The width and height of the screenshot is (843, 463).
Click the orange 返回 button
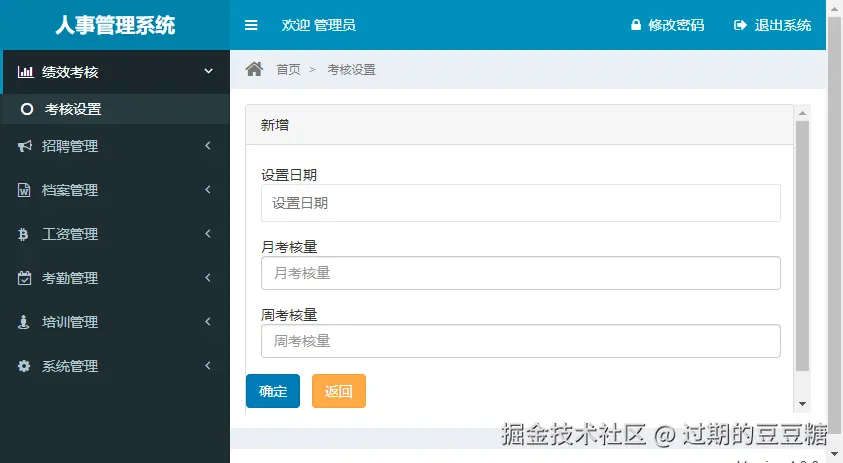(x=339, y=391)
